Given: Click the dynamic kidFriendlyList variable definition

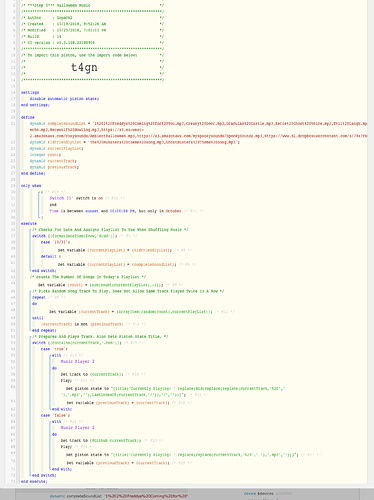Looking at the screenshot, I should click(134, 142).
